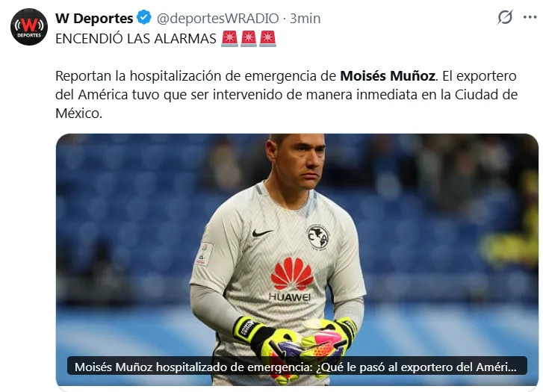Click the Grok explain-post icon
Screen dimensions: 543x392
point(505,17)
